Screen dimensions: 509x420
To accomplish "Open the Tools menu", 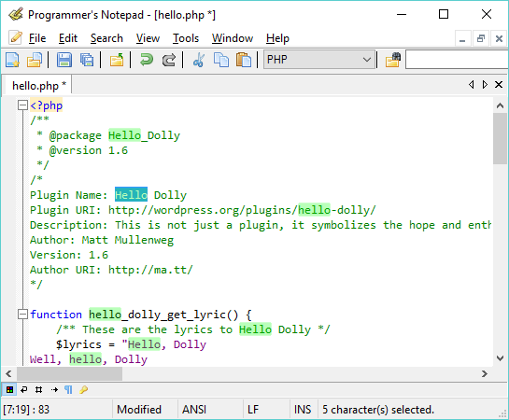I will [x=186, y=38].
